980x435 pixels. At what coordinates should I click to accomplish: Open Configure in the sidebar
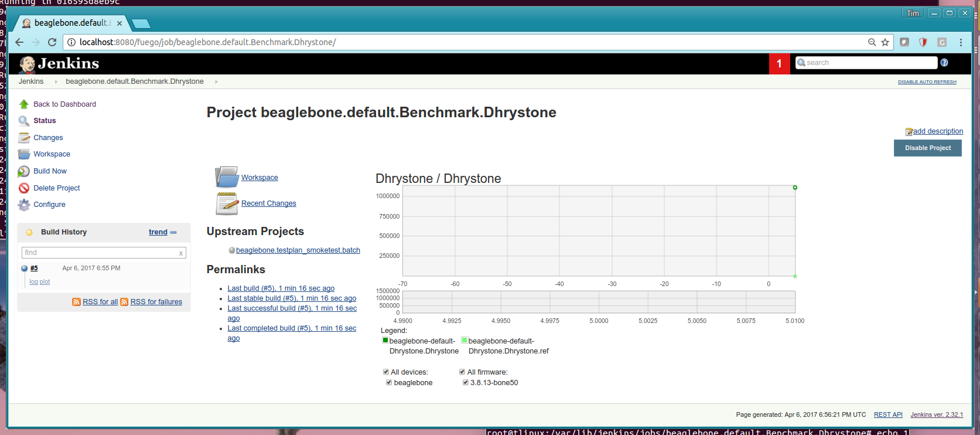(49, 205)
